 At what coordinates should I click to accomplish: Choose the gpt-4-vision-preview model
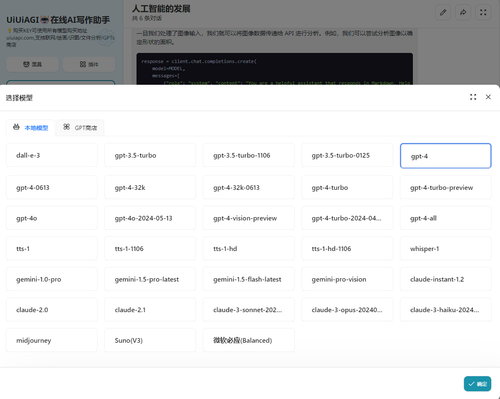(249, 218)
